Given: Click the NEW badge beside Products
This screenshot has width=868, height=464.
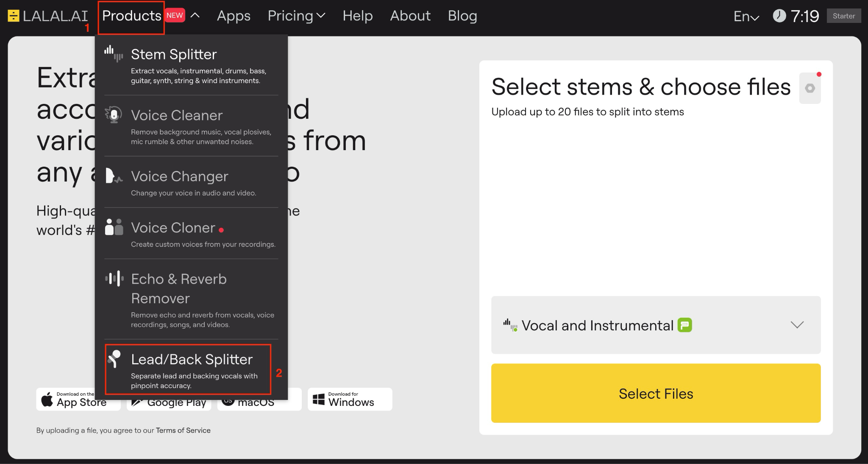Looking at the screenshot, I should (175, 16).
